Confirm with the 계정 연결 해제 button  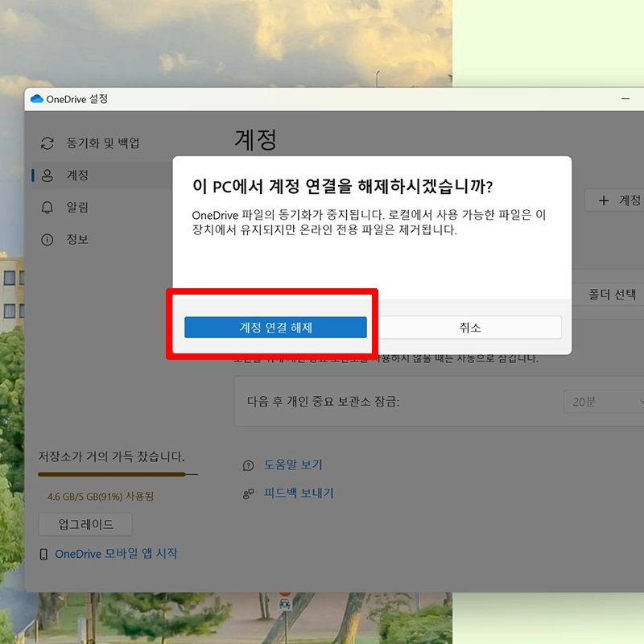(275, 328)
